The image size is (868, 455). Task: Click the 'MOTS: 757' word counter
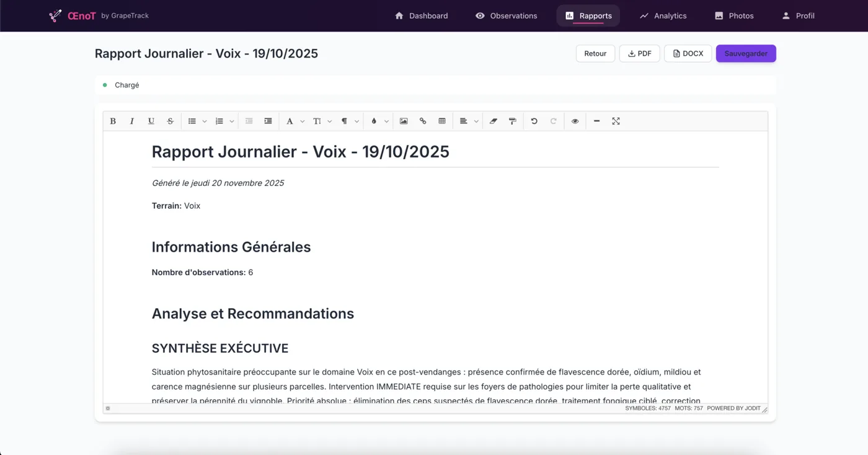[689, 409]
